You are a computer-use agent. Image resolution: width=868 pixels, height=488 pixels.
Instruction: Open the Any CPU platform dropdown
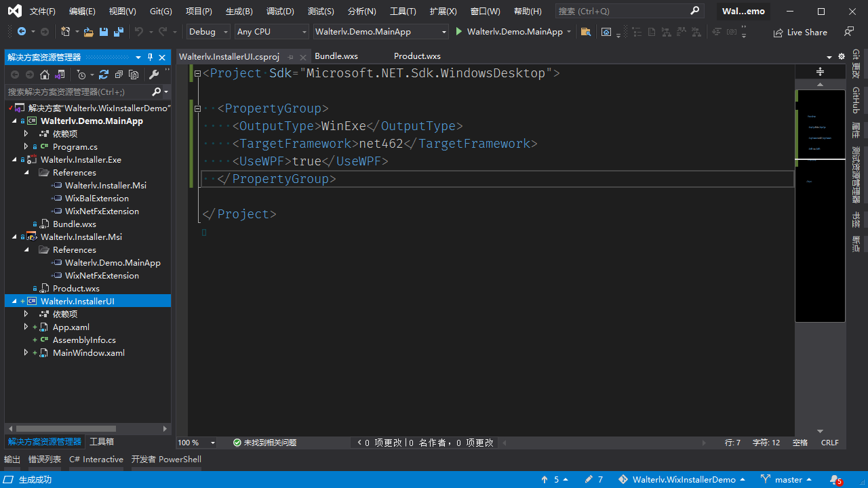click(x=272, y=32)
